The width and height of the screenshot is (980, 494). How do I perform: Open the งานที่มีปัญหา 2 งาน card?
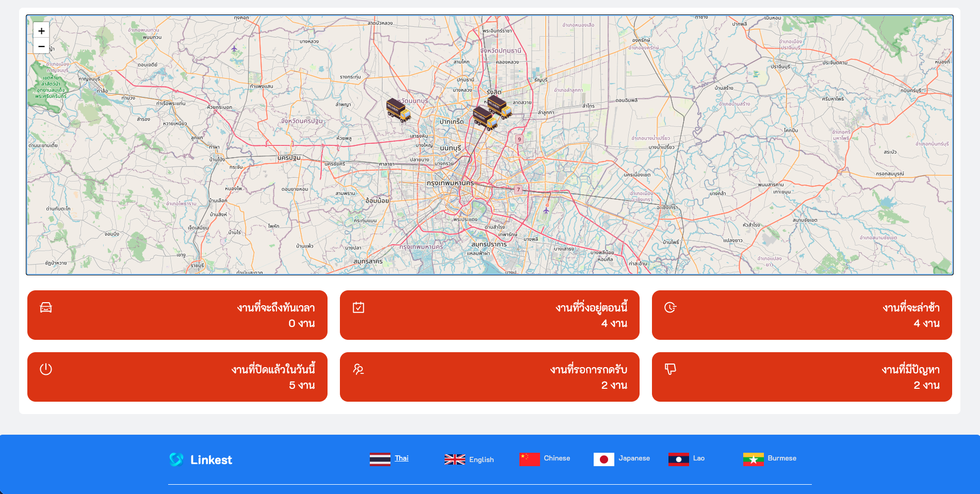803,376
